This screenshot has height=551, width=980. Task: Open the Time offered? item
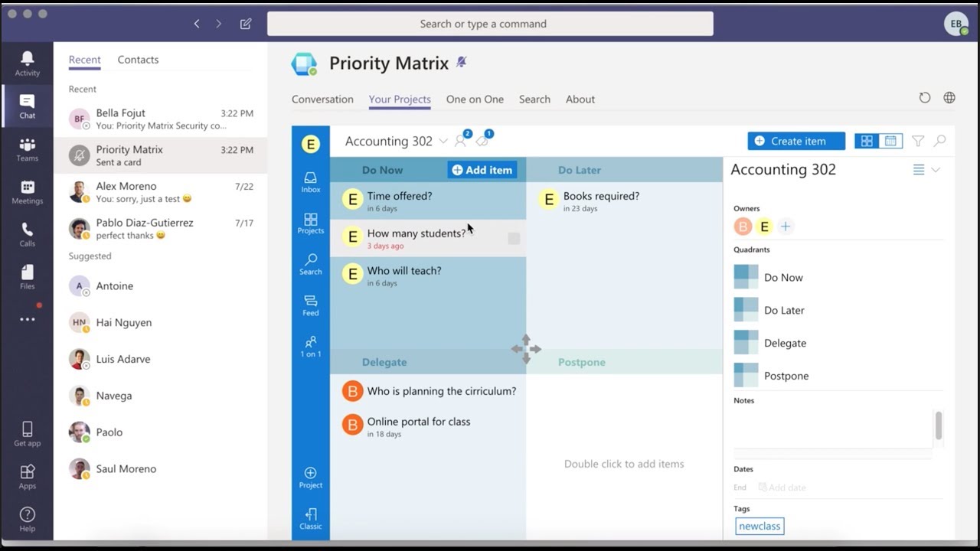click(428, 201)
